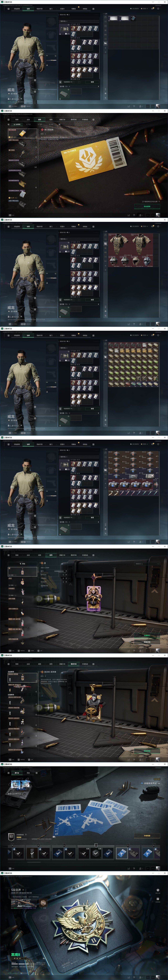
Task: Select the first list item on the black-mask charm screen
Action: point(23,677)
